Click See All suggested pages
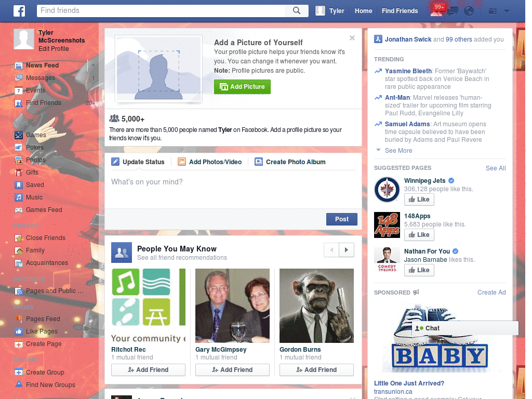Viewport: 532px width, 399px height. (x=496, y=168)
